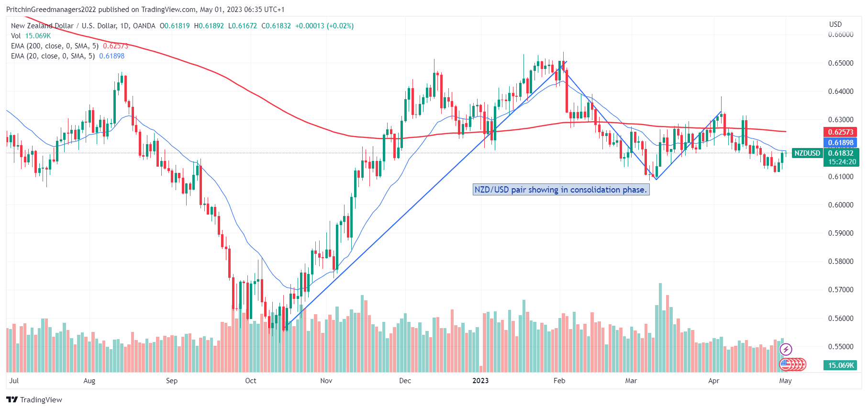
Task: Click the purple lightning event icon
Action: [x=786, y=349]
